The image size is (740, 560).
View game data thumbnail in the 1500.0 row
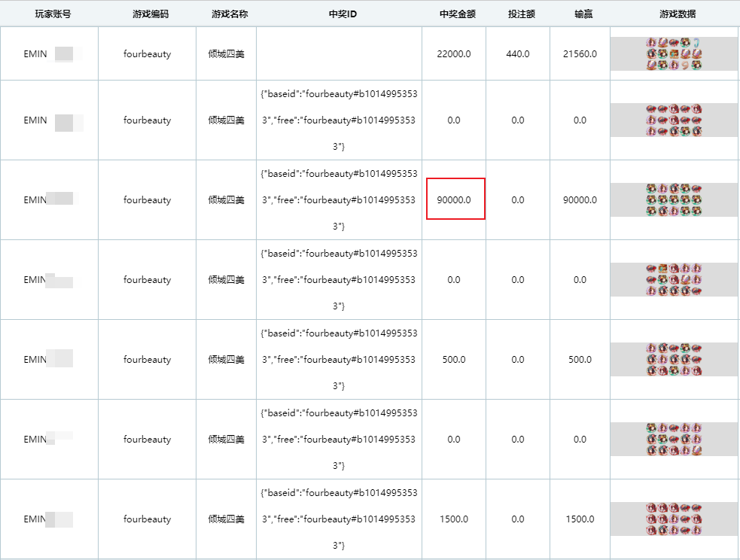(674, 519)
